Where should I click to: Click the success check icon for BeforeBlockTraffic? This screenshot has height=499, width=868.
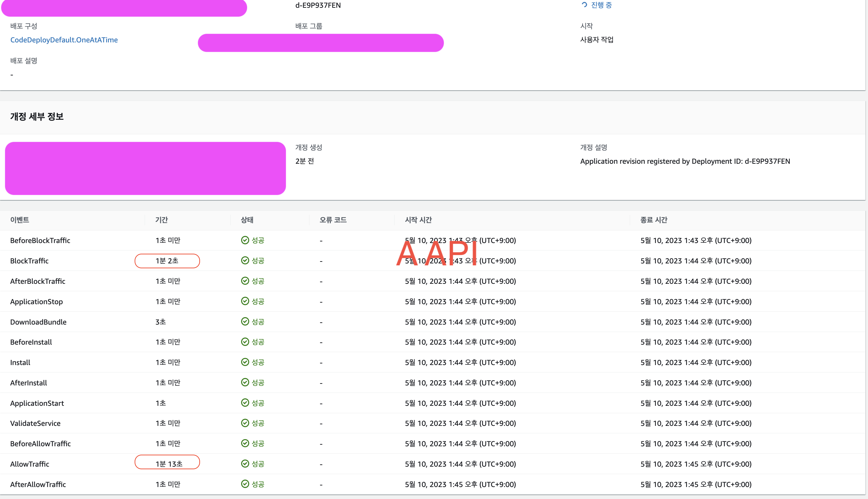245,240
